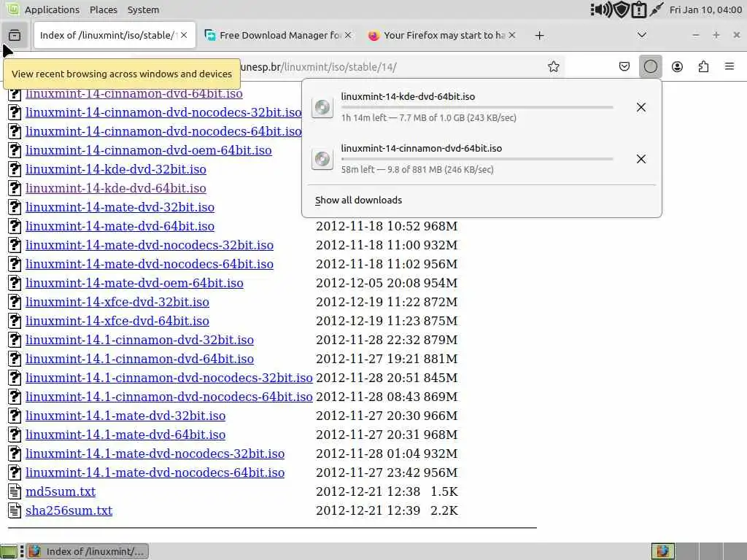Screen dimensions: 747x560
Task: Open the md5sum.txt link
Action: point(61,491)
